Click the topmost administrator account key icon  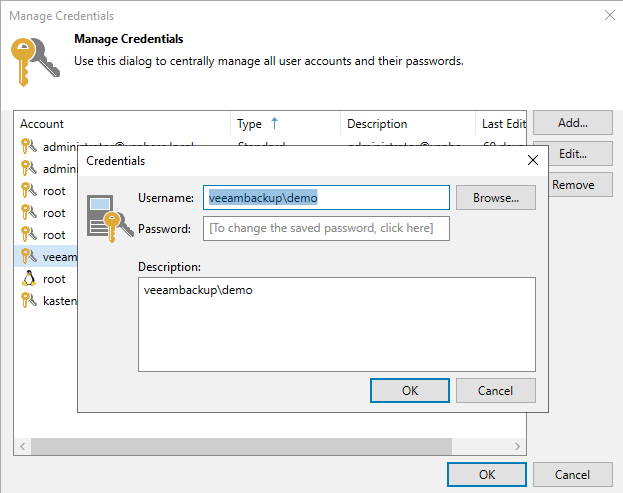click(x=28, y=146)
